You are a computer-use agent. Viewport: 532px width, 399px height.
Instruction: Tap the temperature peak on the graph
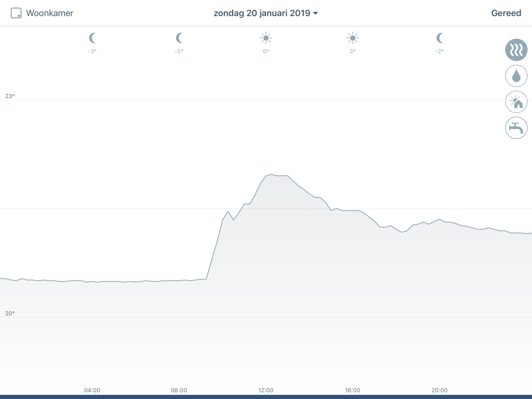click(x=271, y=174)
